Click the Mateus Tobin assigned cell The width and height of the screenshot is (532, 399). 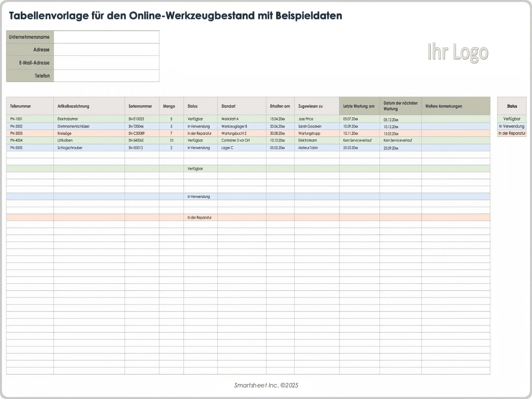316,148
